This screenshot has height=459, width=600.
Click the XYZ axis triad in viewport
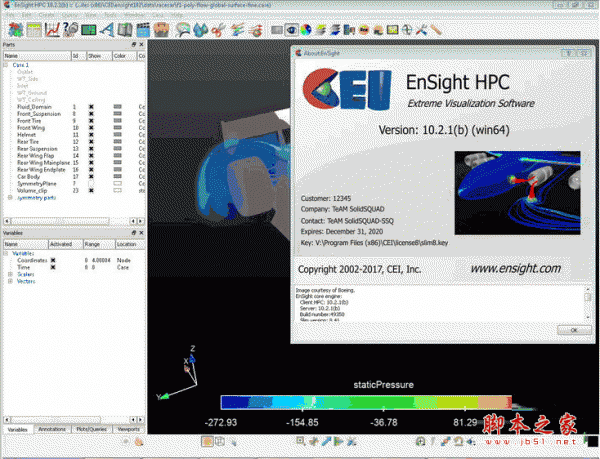click(178, 373)
